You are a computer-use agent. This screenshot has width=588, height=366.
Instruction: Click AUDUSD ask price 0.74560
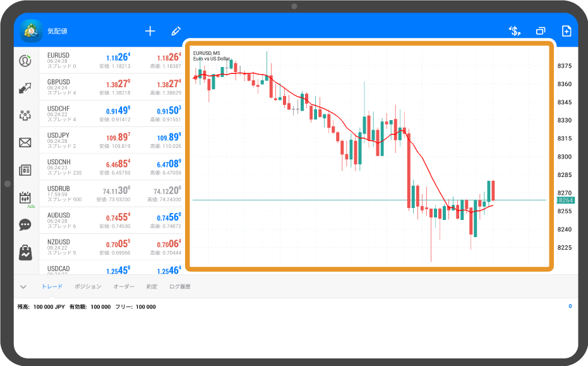pyautogui.click(x=169, y=217)
